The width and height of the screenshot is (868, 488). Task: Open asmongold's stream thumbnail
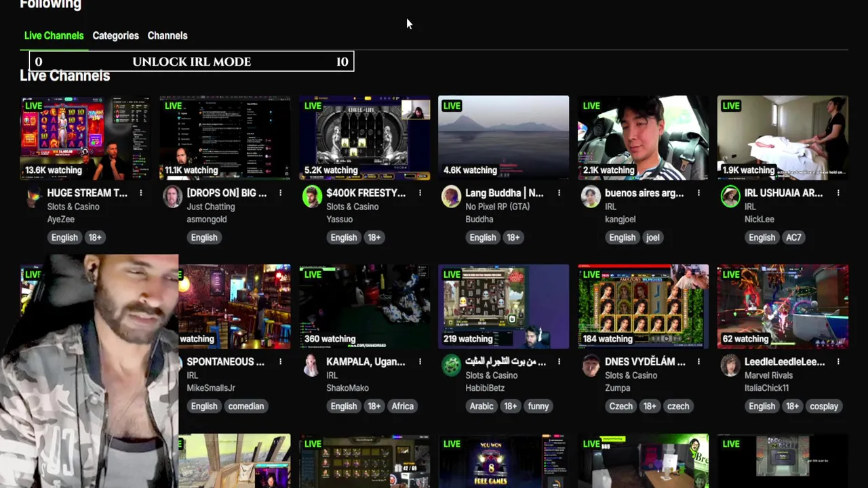click(225, 138)
